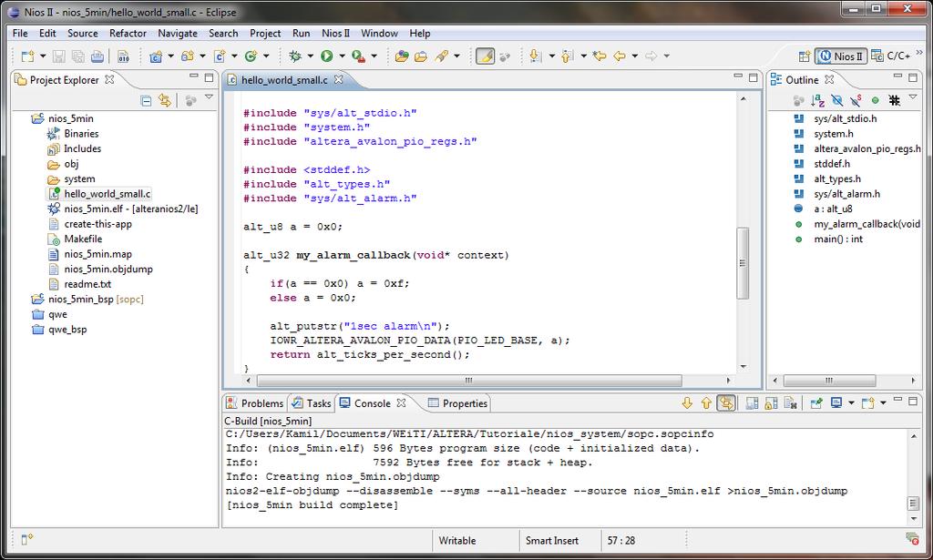The width and height of the screenshot is (933, 560).
Task: Open the Back history dropdown arrow
Action: pyautogui.click(x=635, y=56)
